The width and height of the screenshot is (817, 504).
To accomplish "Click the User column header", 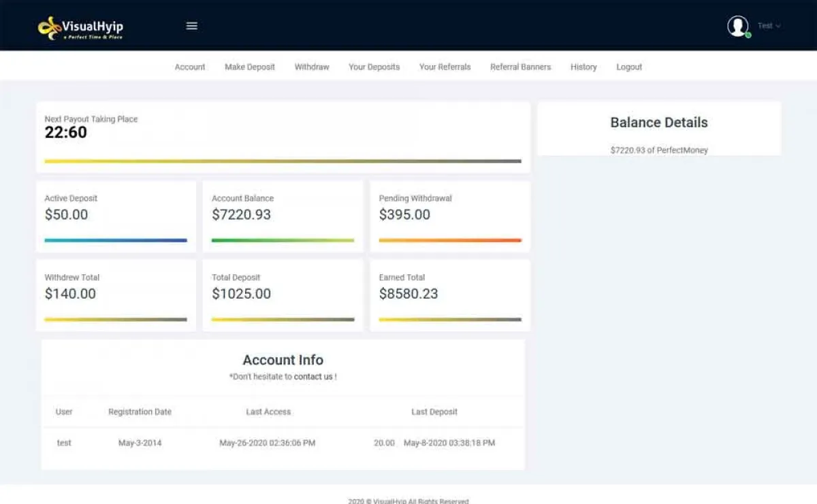I will click(x=64, y=411).
